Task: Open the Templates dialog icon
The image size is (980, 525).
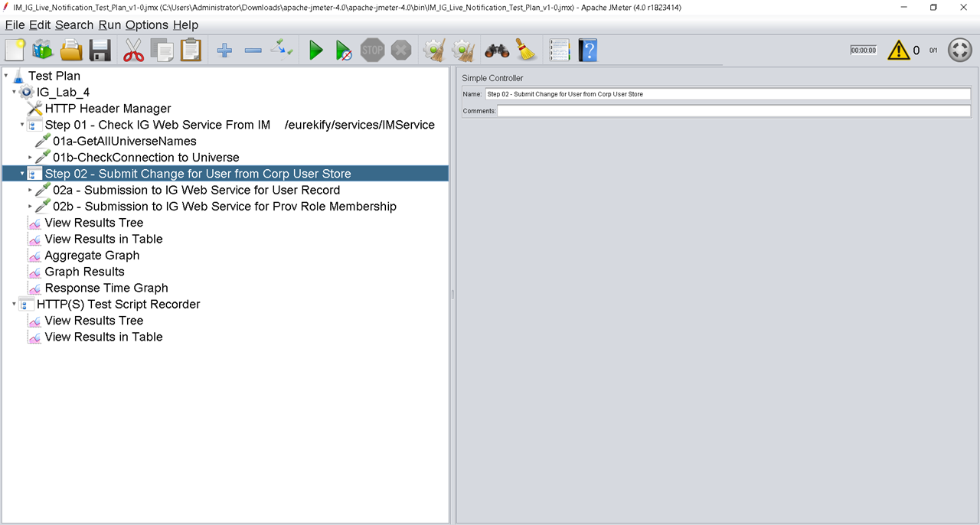Action: (x=42, y=50)
